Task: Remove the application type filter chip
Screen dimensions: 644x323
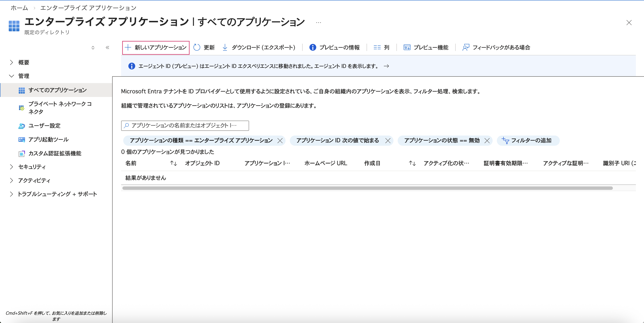Action: [280, 141]
